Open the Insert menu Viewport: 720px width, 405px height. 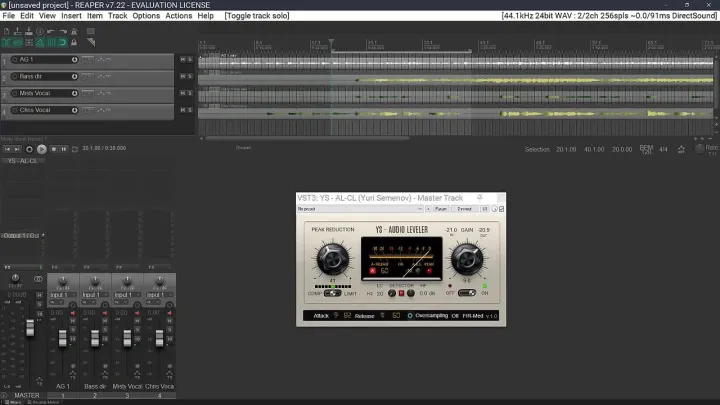coord(71,16)
